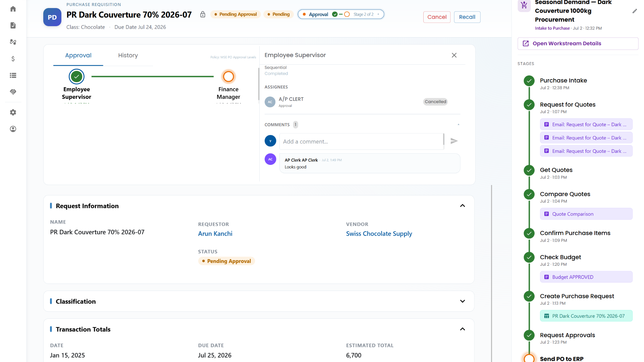Open the Budget APPROVED document
This screenshot has height=362, width=644.
586,277
